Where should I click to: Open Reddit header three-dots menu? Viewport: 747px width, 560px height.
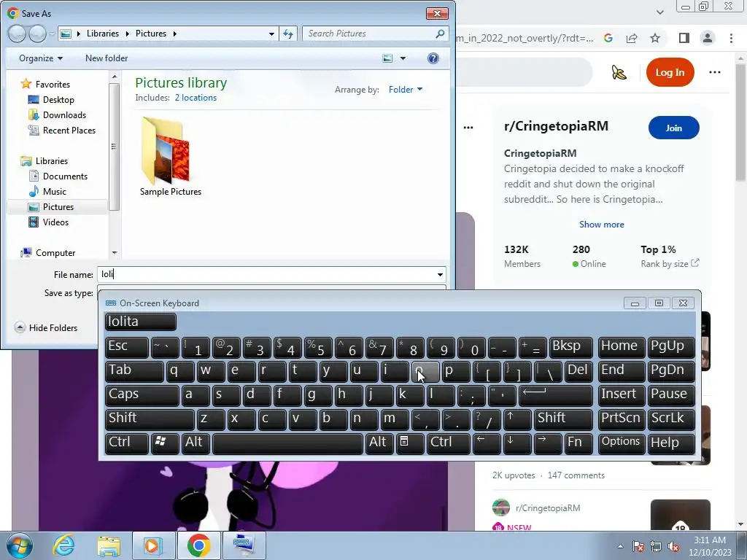point(715,72)
